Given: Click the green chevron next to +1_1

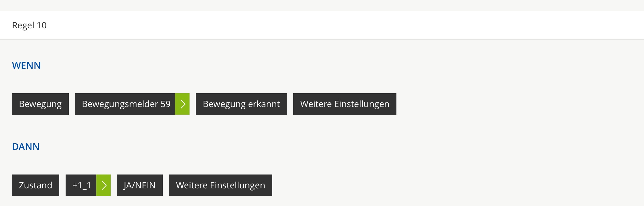Looking at the screenshot, I should (x=103, y=185).
